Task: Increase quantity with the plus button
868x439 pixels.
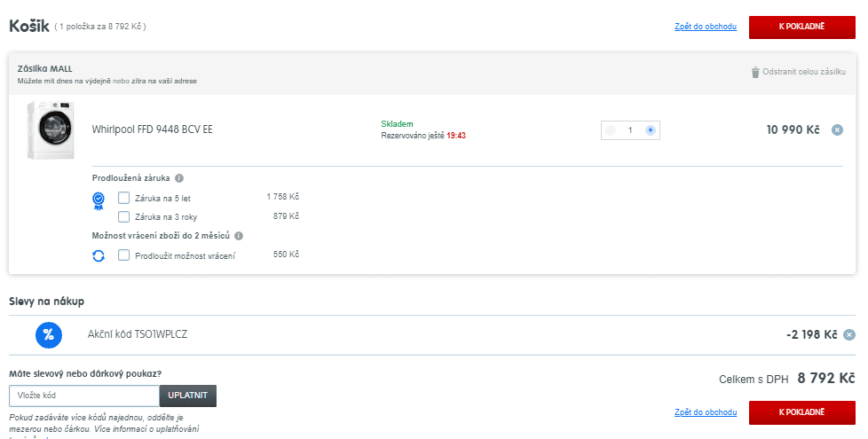Action: pos(650,130)
